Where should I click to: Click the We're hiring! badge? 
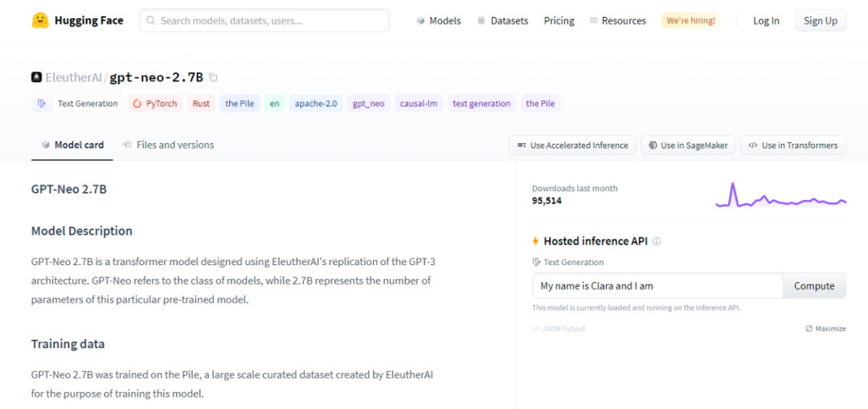(690, 21)
